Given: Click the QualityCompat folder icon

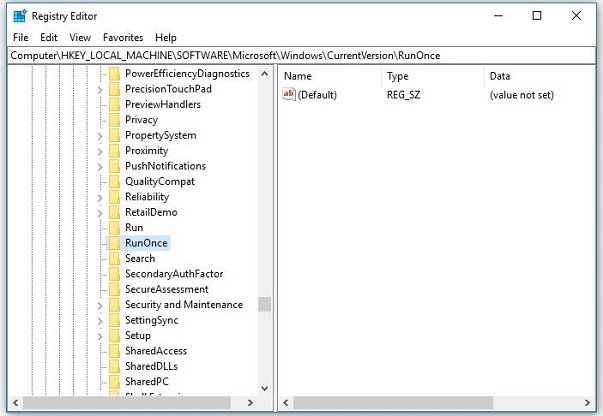Looking at the screenshot, I should pyautogui.click(x=114, y=181).
